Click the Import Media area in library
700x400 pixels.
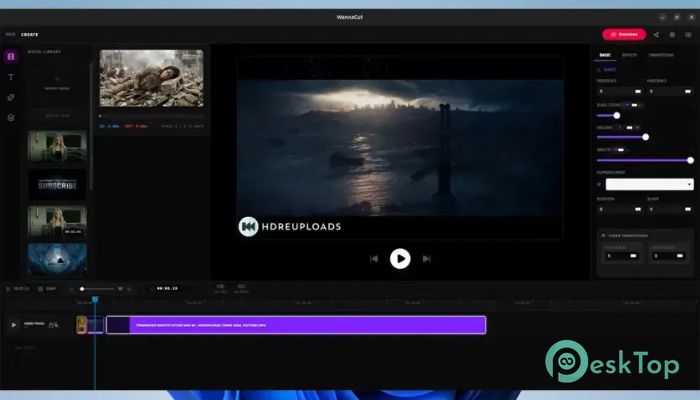pos(57,83)
